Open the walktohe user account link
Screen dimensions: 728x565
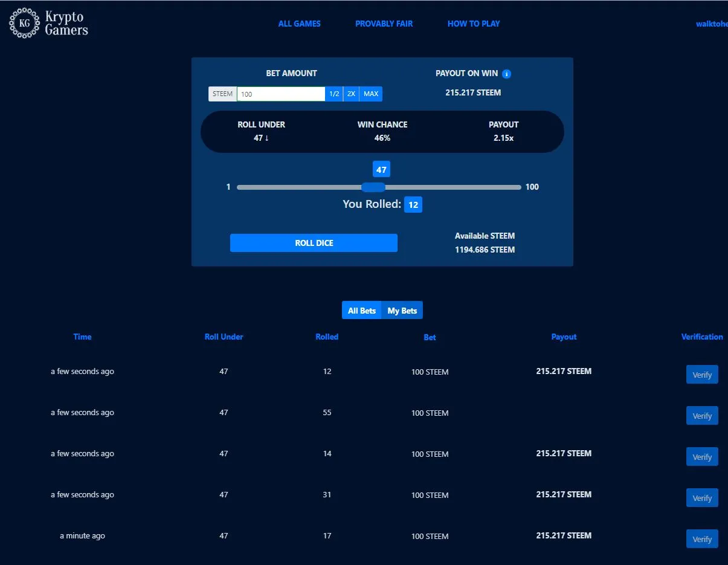tap(712, 24)
